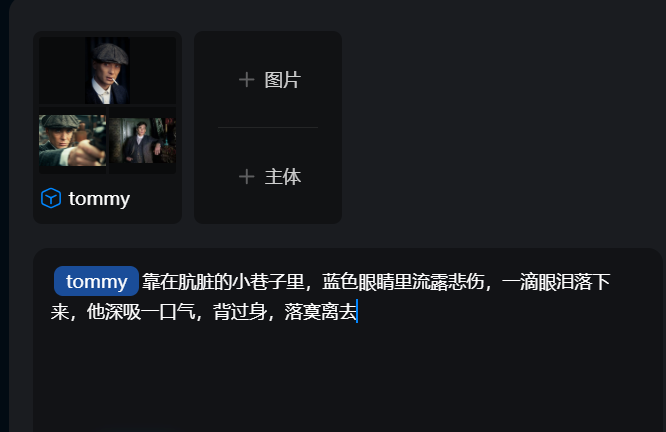Image resolution: width=666 pixels, height=432 pixels.
Task: Add a subject with the 主体 button
Action: click(x=270, y=177)
